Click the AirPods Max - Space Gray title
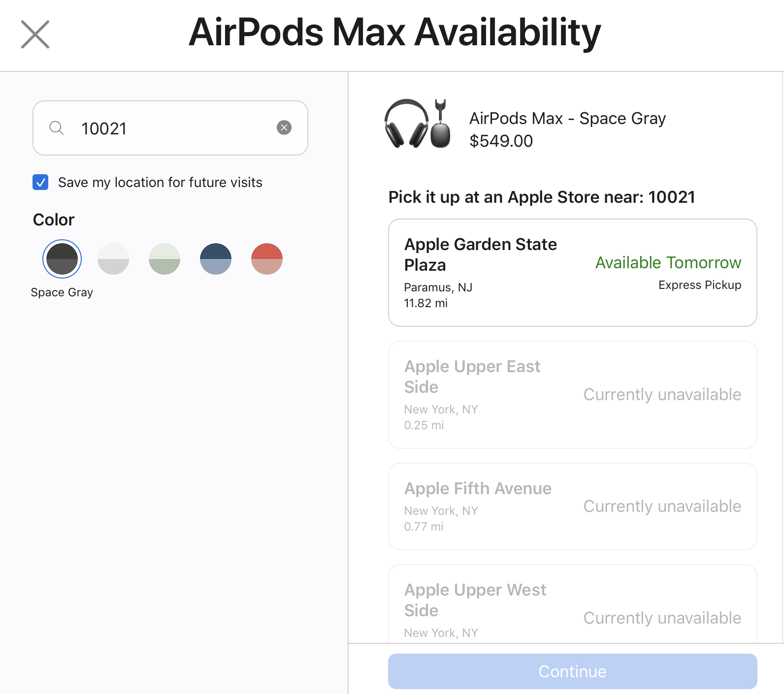784x694 pixels. coord(567,119)
